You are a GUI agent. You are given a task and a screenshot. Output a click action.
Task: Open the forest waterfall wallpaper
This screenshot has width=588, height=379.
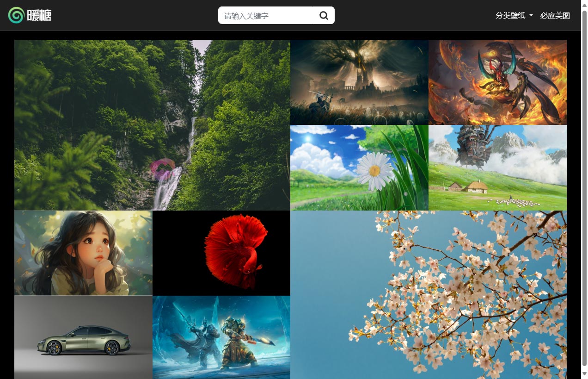point(152,125)
